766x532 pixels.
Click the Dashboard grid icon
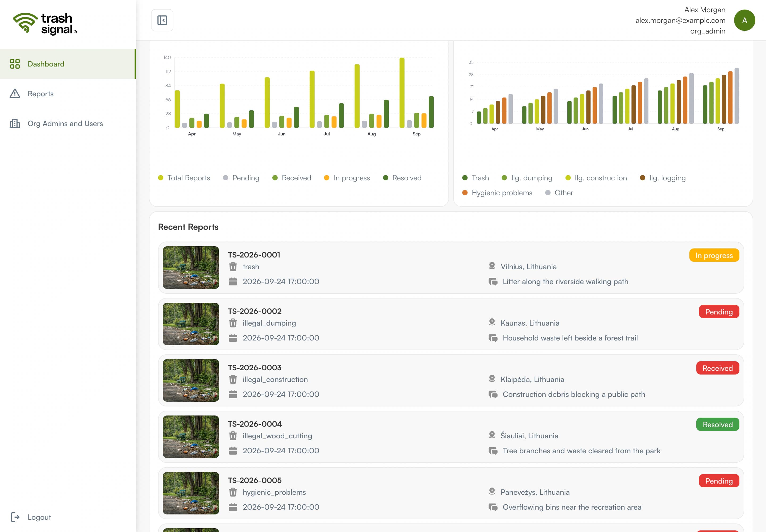[15, 64]
